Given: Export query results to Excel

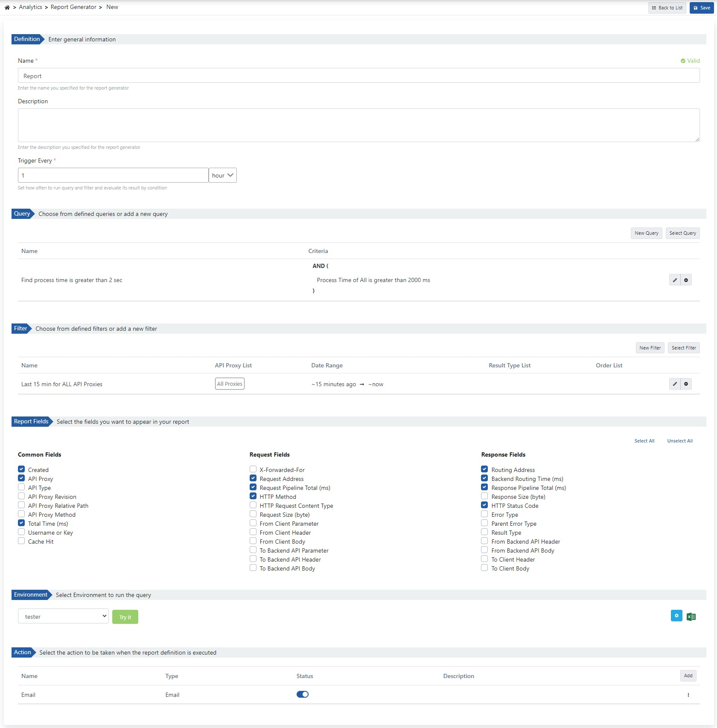Looking at the screenshot, I should coord(691,616).
